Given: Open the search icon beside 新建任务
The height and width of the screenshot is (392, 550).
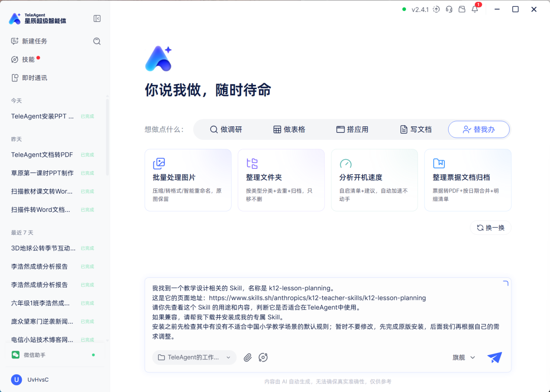Looking at the screenshot, I should [97, 41].
